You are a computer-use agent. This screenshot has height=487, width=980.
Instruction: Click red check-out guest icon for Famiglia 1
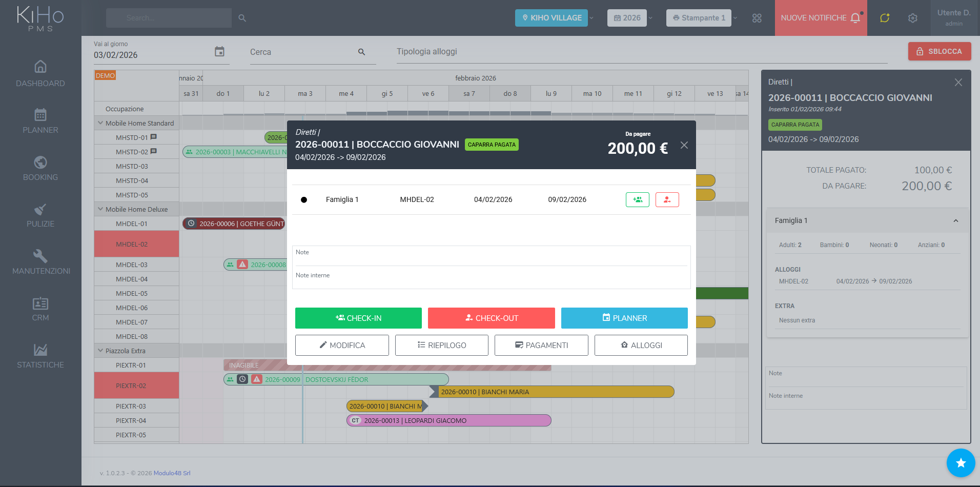coord(667,199)
